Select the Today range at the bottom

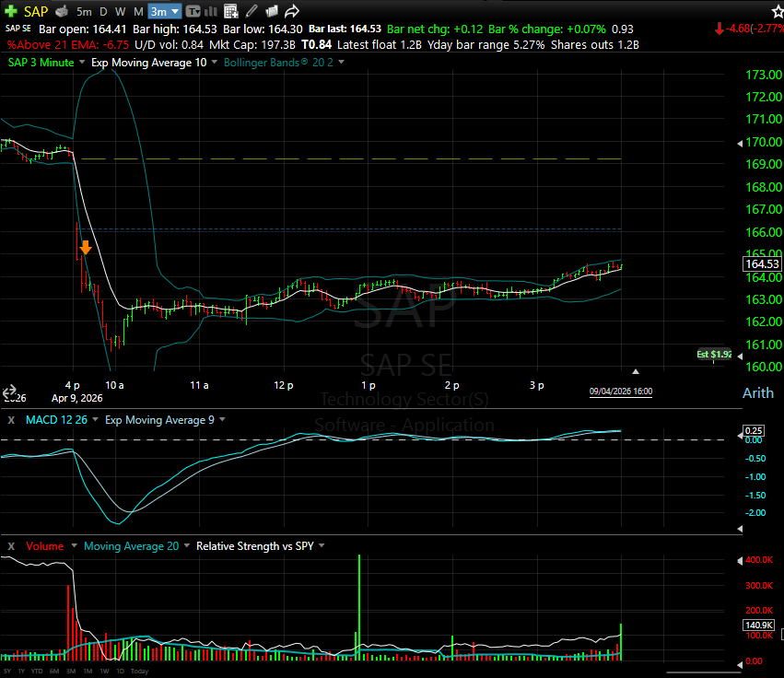139,671
